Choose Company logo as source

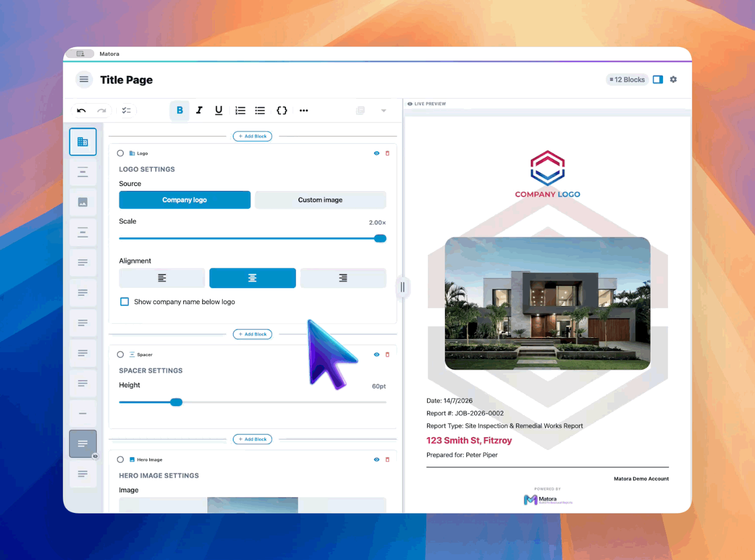(x=185, y=200)
